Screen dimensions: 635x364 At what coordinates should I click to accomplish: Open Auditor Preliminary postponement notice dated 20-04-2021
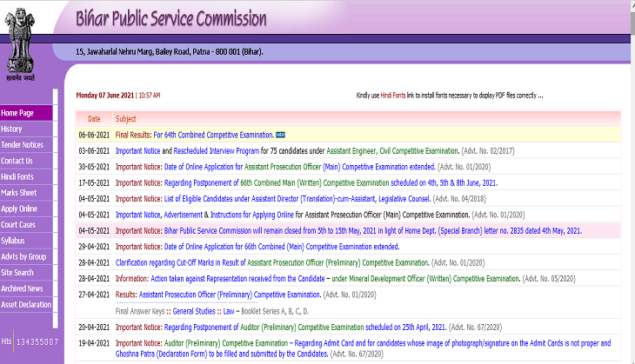305,328
